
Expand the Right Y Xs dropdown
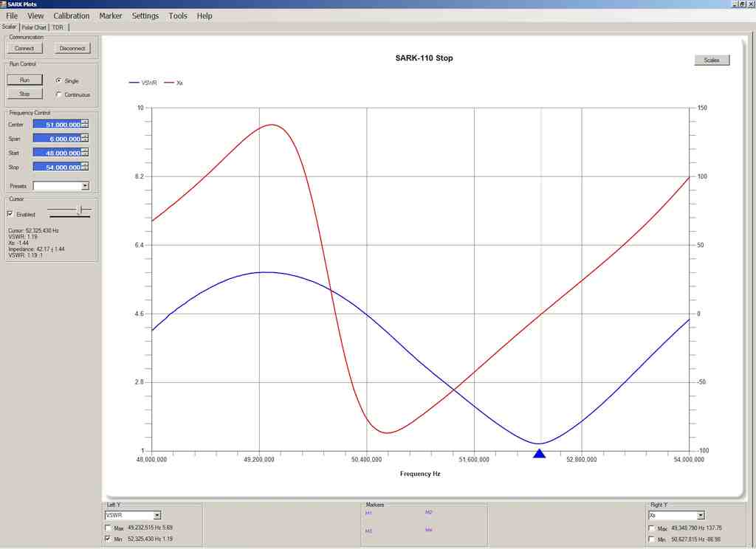click(x=700, y=515)
